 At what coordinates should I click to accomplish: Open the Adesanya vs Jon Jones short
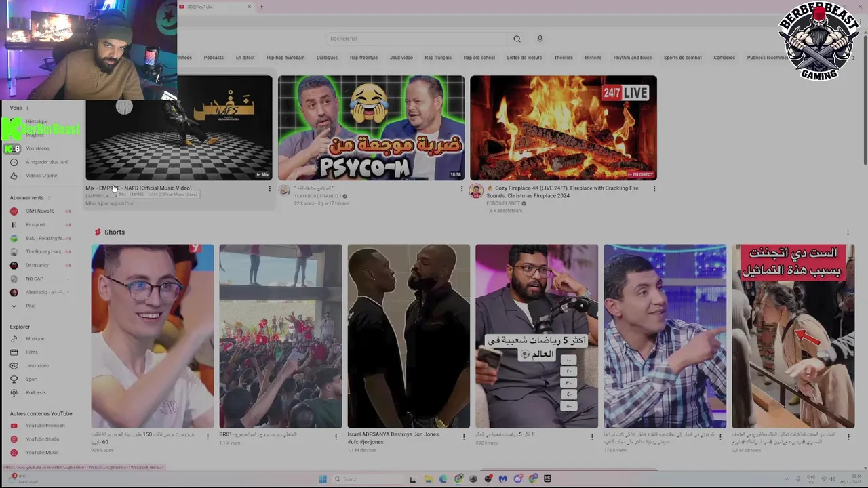point(408,336)
